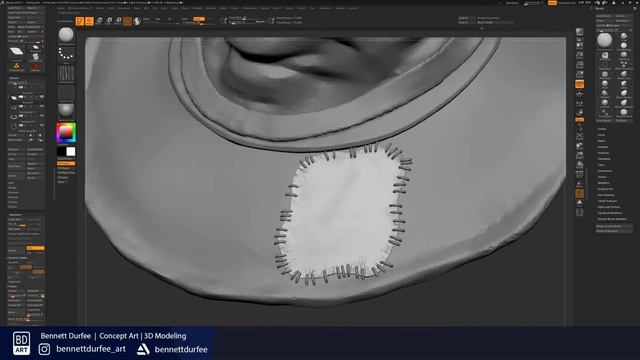Open the current material sphere selector
The height and width of the screenshot is (360, 640).
coord(66,111)
